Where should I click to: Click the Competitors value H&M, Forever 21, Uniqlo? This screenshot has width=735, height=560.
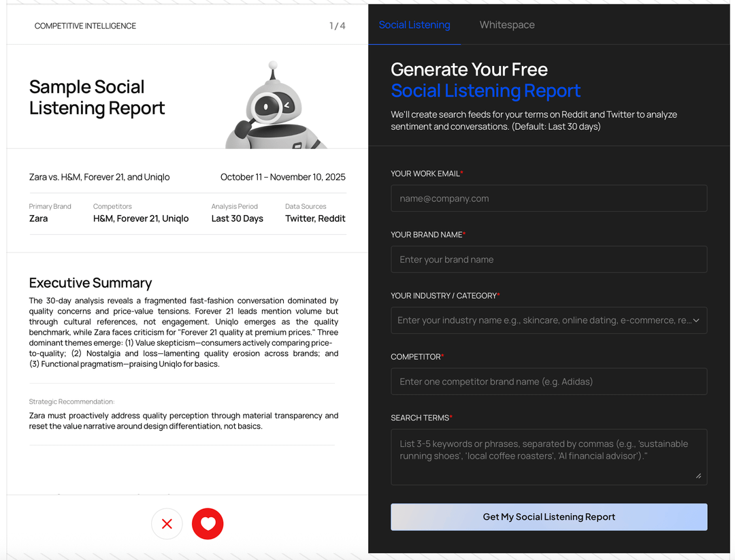click(141, 218)
